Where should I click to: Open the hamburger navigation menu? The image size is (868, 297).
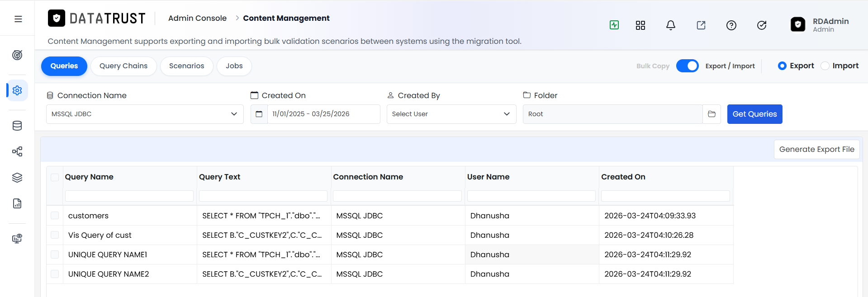click(18, 19)
